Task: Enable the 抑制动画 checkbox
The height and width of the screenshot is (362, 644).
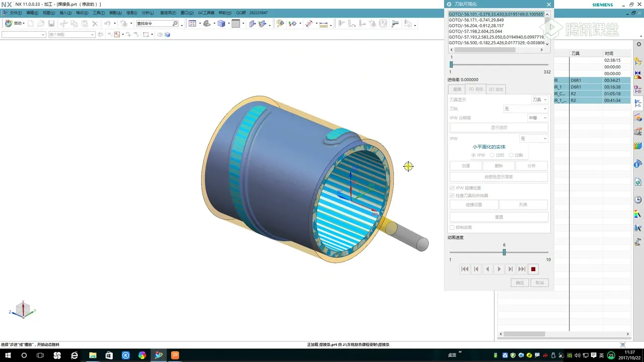Action: [x=452, y=227]
